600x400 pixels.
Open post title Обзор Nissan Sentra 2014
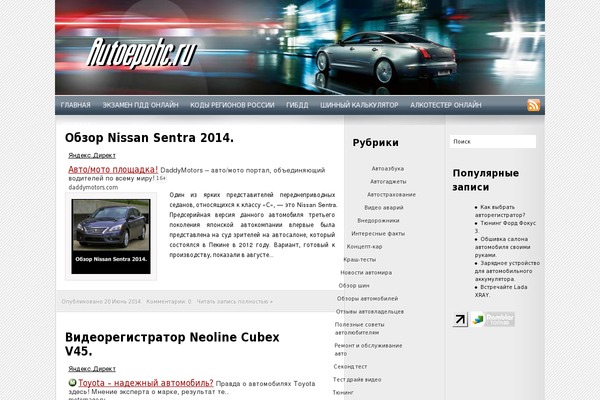click(x=149, y=138)
